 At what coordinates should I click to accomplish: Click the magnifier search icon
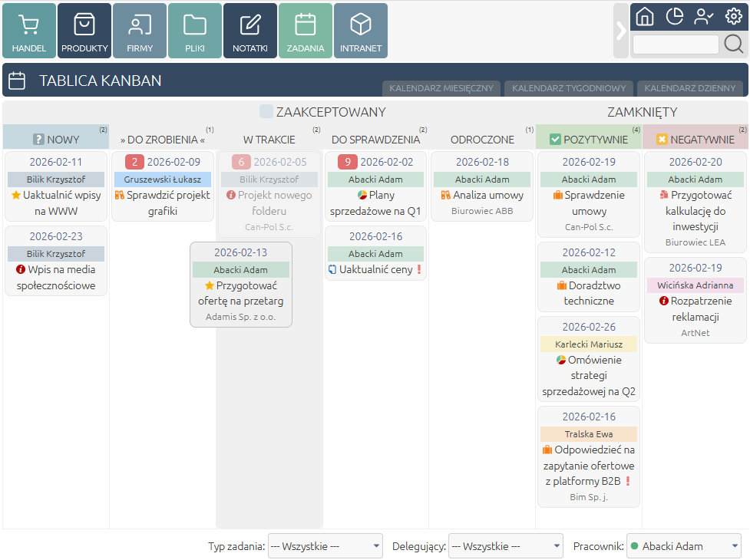(734, 44)
